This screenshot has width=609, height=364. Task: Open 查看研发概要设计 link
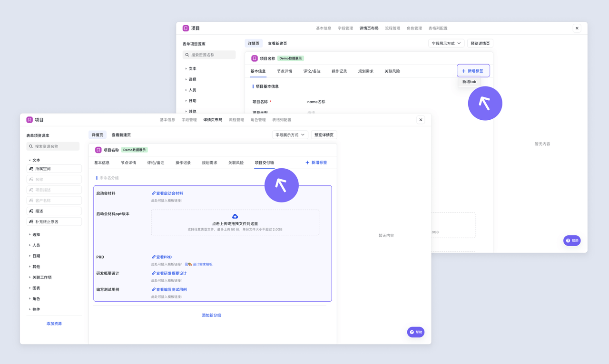(171, 274)
